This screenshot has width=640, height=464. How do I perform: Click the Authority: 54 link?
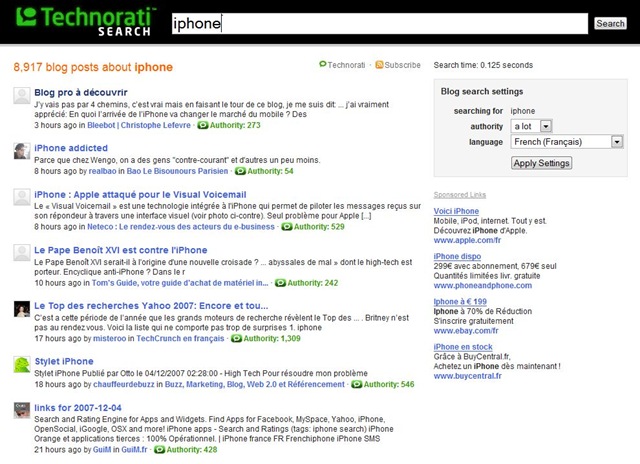[270, 171]
